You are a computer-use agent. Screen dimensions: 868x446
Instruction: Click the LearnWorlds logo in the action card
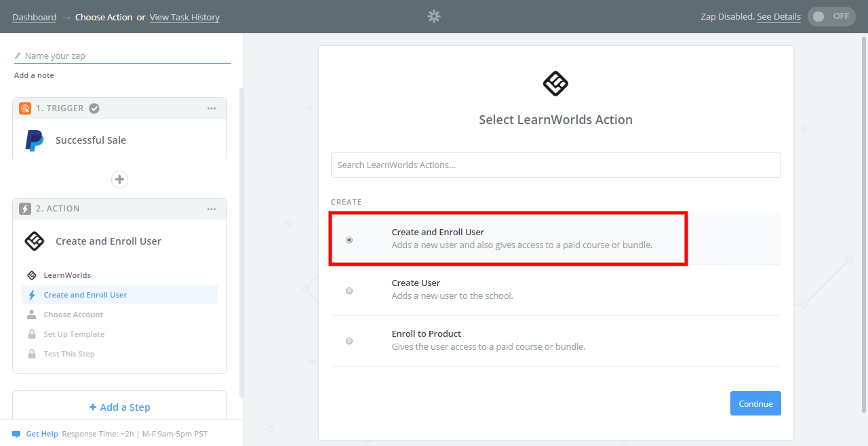click(35, 241)
